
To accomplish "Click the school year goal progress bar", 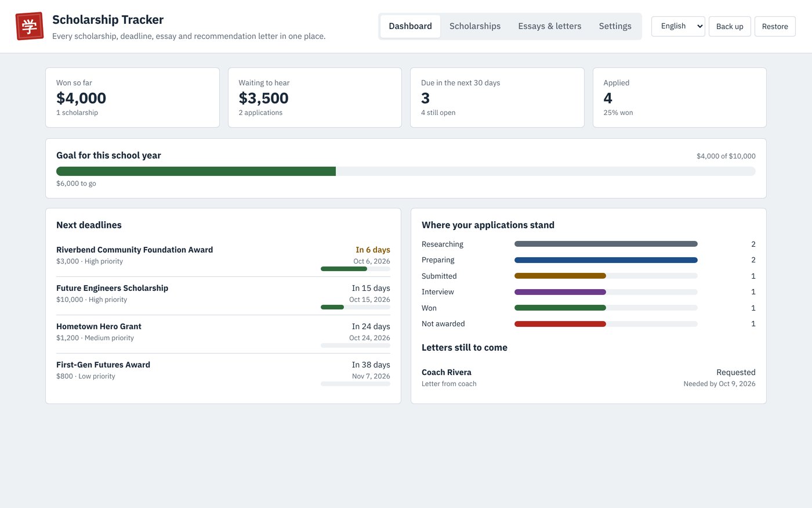I will click(406, 171).
